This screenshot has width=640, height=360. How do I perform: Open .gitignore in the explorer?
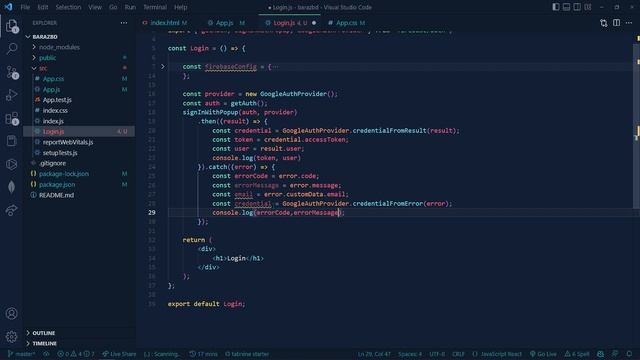click(x=53, y=163)
